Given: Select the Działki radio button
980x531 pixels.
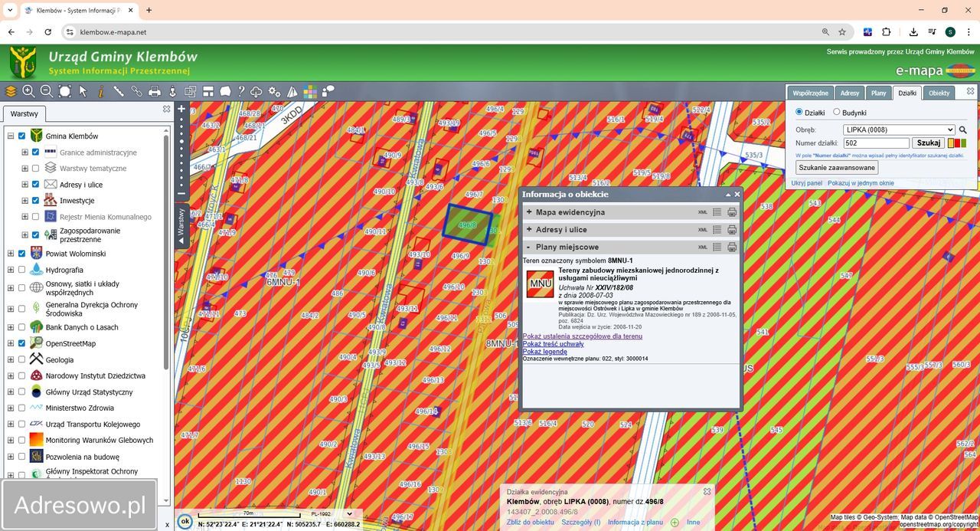Looking at the screenshot, I should tap(799, 112).
